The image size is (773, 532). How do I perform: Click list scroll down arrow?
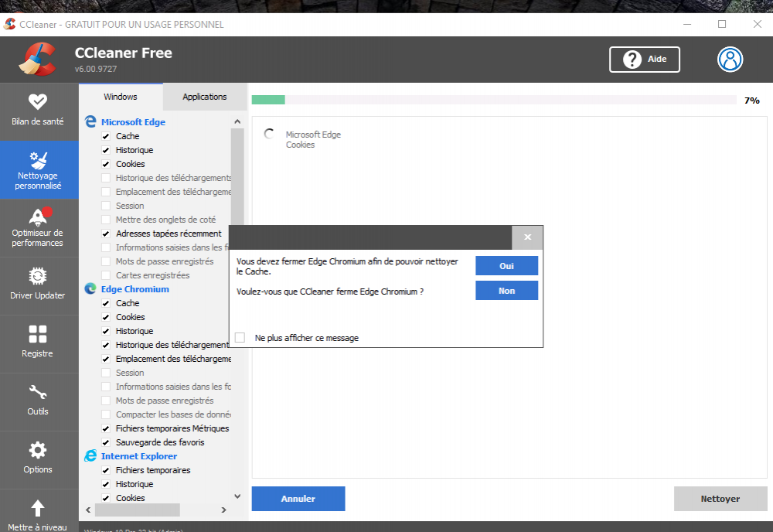(x=237, y=496)
